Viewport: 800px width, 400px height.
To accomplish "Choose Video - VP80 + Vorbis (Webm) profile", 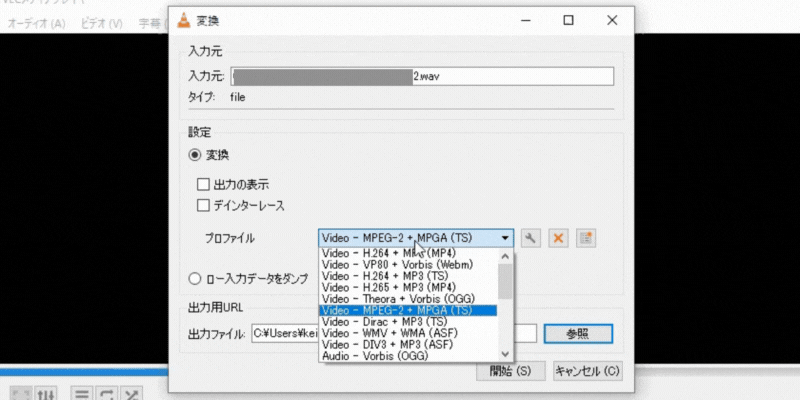I will 408,264.
